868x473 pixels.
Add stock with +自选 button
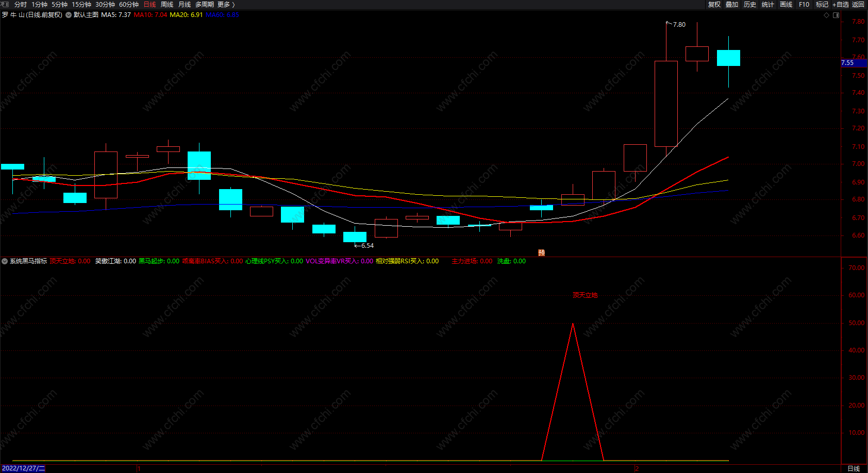[841, 5]
